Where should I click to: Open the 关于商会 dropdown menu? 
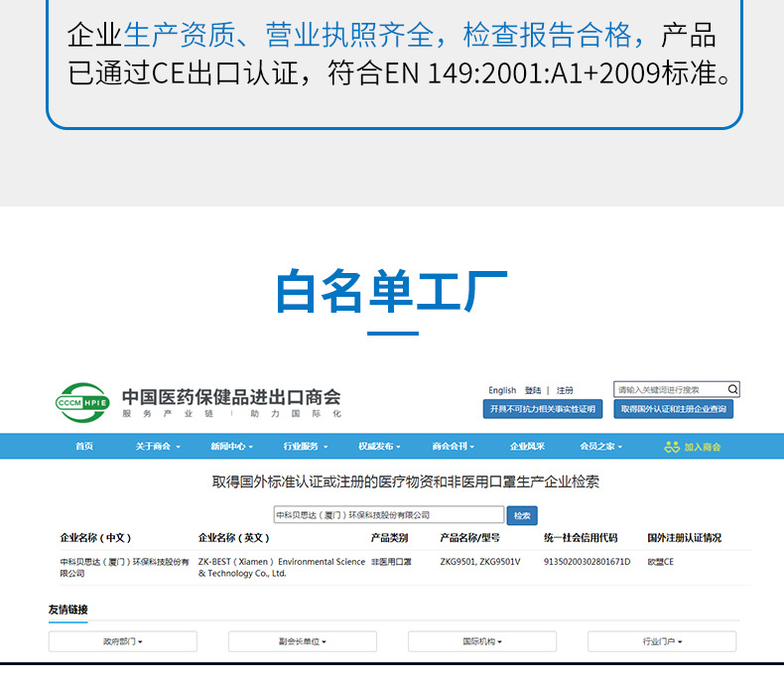[x=158, y=446]
